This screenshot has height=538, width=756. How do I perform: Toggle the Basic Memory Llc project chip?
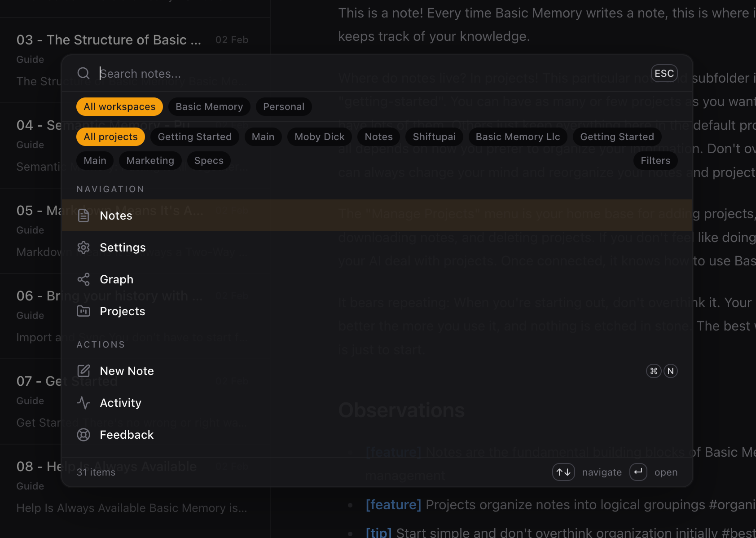pyautogui.click(x=518, y=137)
